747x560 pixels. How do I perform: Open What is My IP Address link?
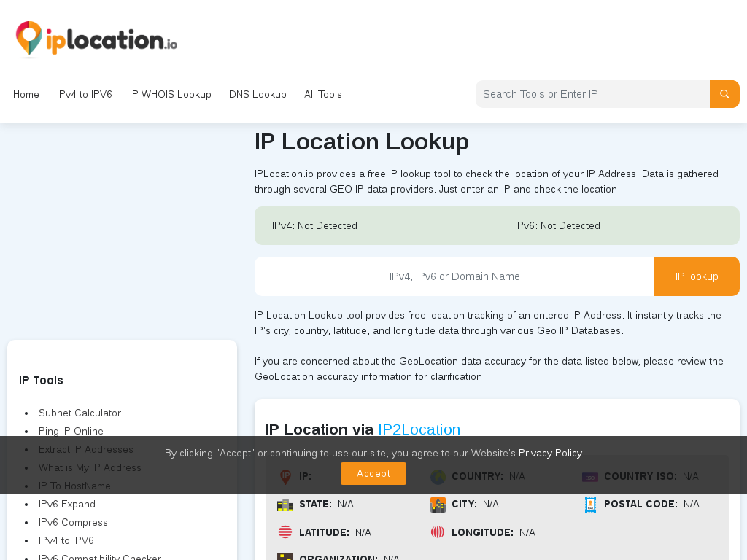(x=90, y=467)
